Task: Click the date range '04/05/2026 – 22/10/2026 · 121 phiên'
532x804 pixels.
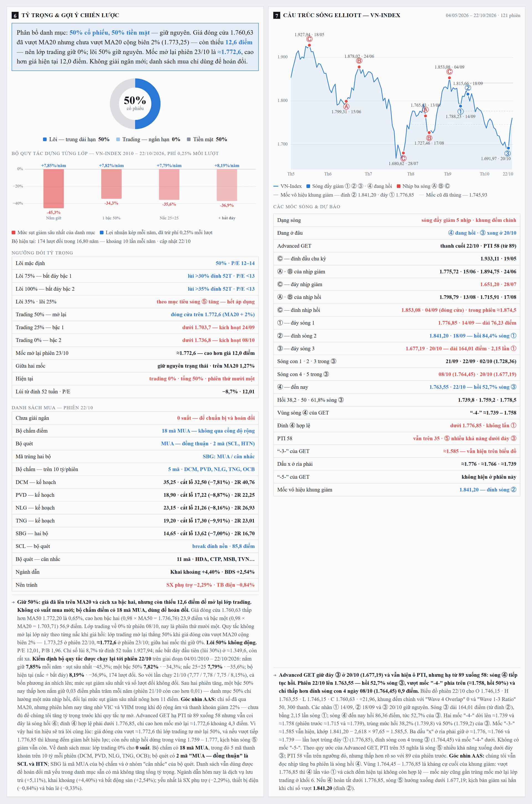Action: coord(483,15)
